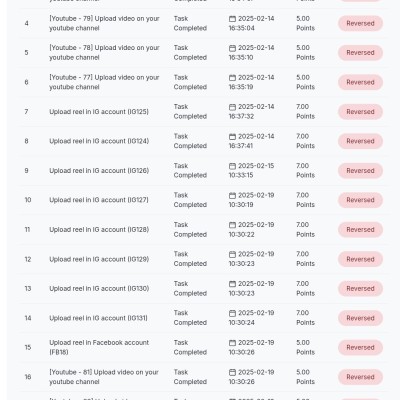Image resolution: width=400 pixels, height=400 pixels.
Task: Select Upload reel in IG account (IG124)
Action: pos(99,141)
